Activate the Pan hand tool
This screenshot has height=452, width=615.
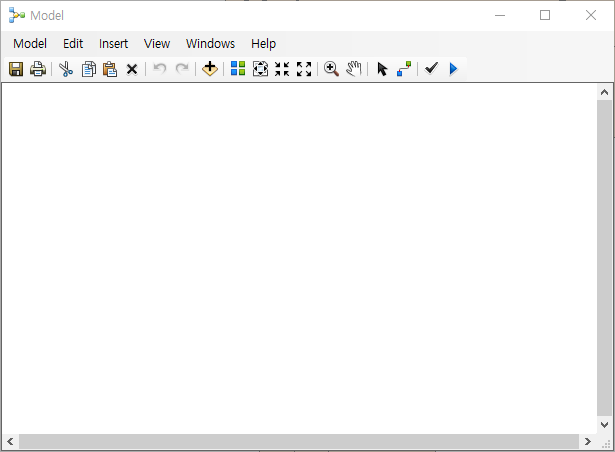click(x=353, y=69)
